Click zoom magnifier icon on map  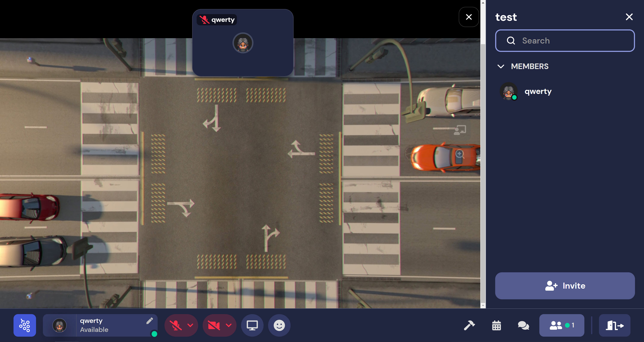pyautogui.click(x=460, y=154)
